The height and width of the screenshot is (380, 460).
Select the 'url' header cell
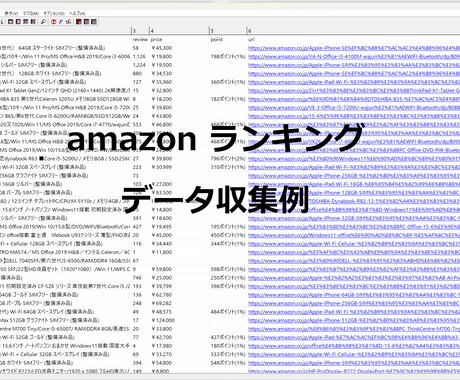tap(251, 39)
